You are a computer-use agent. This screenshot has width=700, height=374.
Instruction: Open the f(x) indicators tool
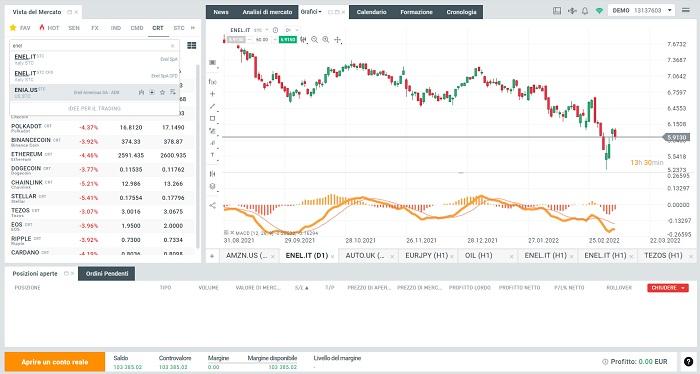(212, 82)
